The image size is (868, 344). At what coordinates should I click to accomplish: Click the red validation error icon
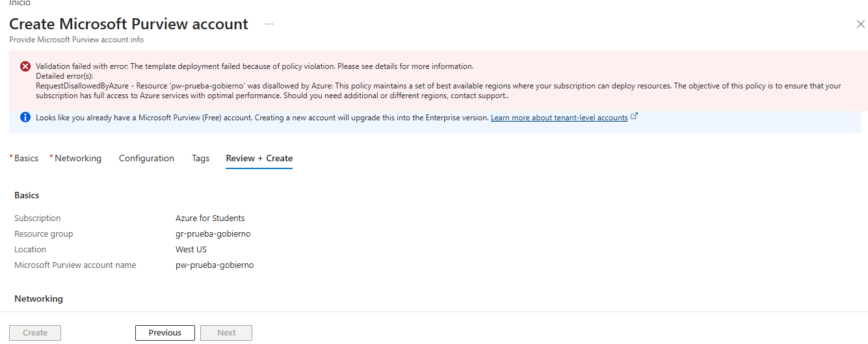(x=25, y=66)
